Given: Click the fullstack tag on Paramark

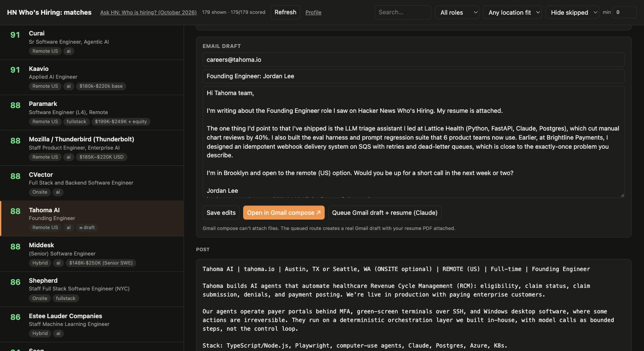Looking at the screenshot, I should [76, 121].
